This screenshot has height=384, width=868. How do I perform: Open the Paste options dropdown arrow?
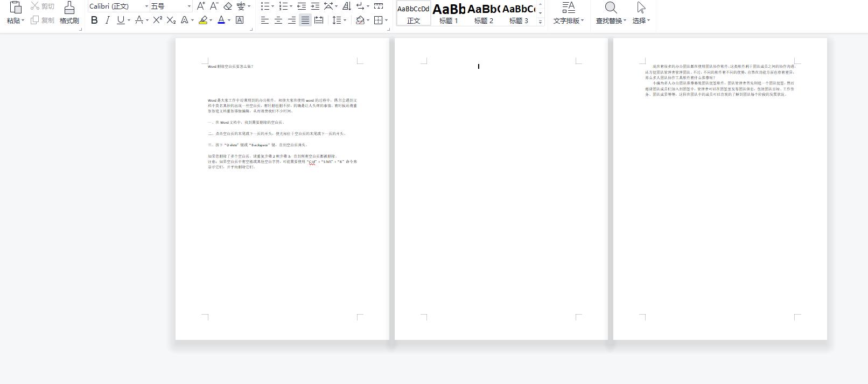click(x=23, y=20)
